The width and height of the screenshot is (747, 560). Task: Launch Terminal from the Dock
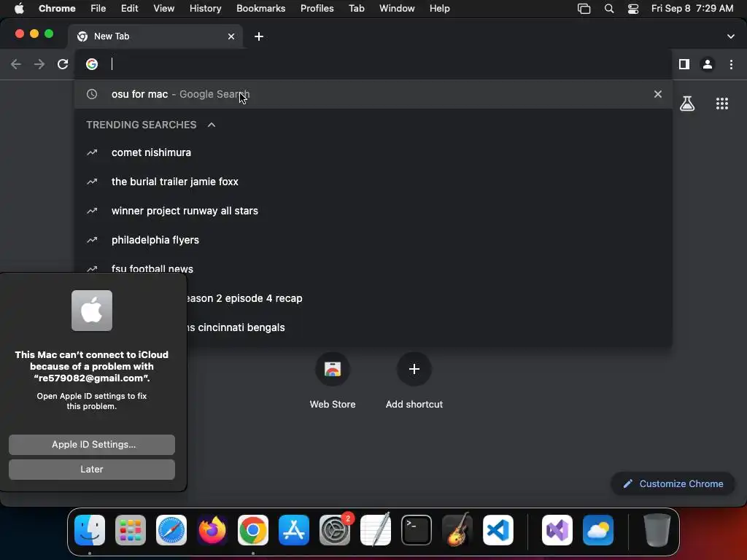(x=417, y=530)
